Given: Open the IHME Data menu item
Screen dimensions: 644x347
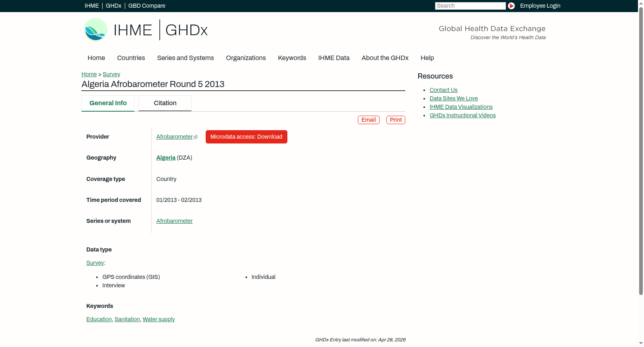Looking at the screenshot, I should (334, 58).
